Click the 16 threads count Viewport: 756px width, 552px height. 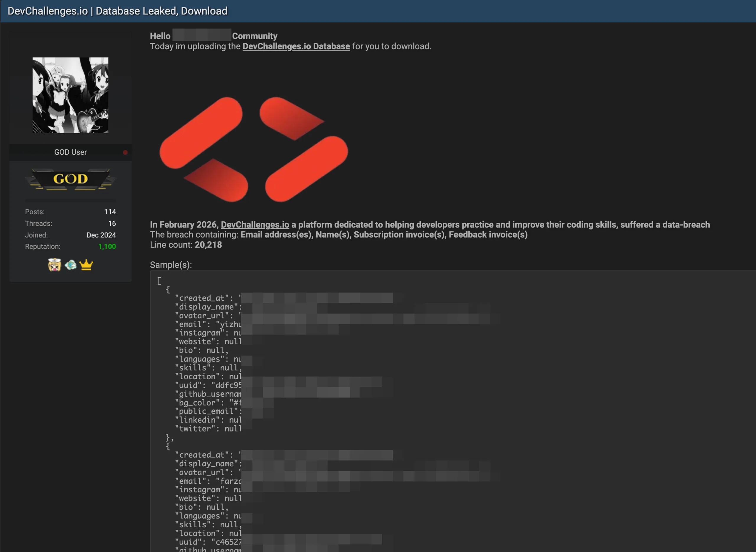pyautogui.click(x=112, y=224)
